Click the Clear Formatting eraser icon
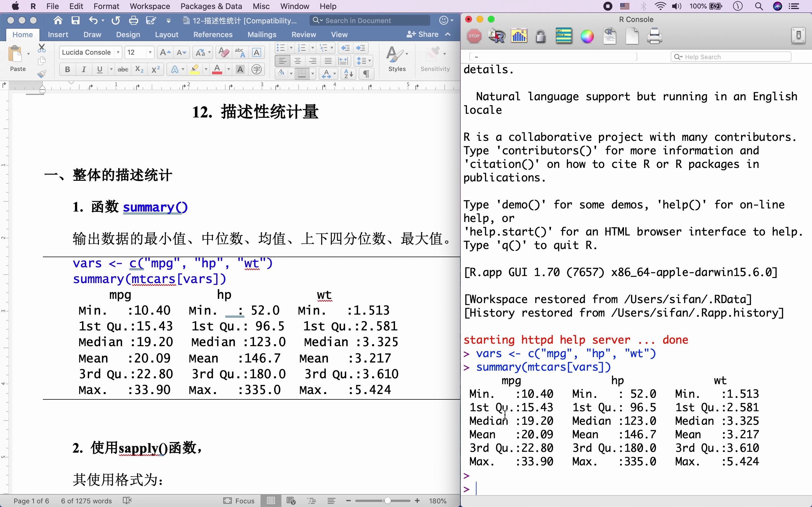 [x=224, y=52]
